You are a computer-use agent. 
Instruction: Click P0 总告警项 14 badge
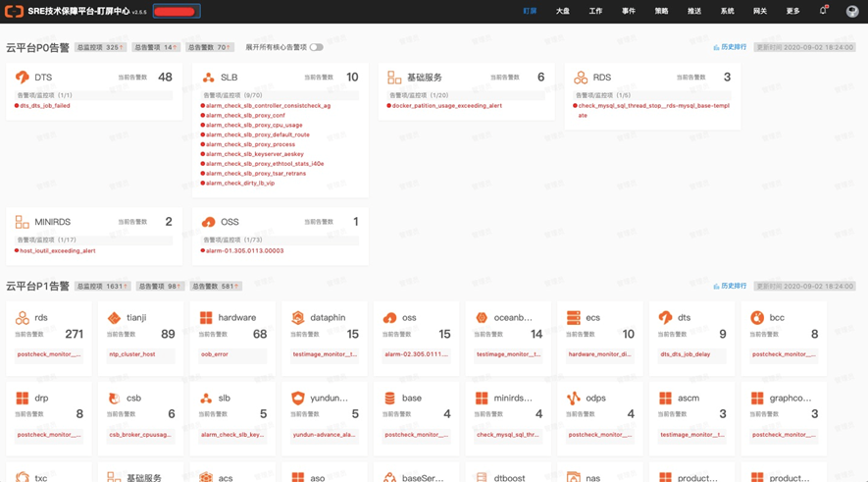156,48
